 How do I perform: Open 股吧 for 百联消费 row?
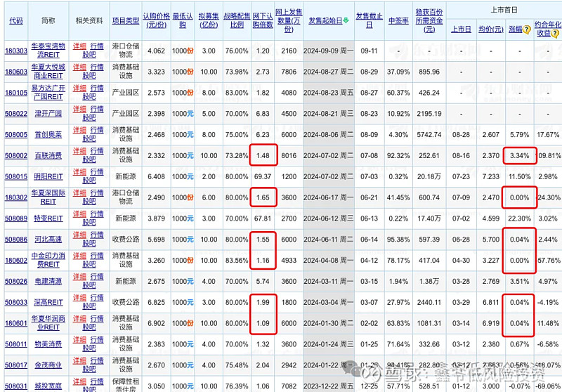click(89, 159)
